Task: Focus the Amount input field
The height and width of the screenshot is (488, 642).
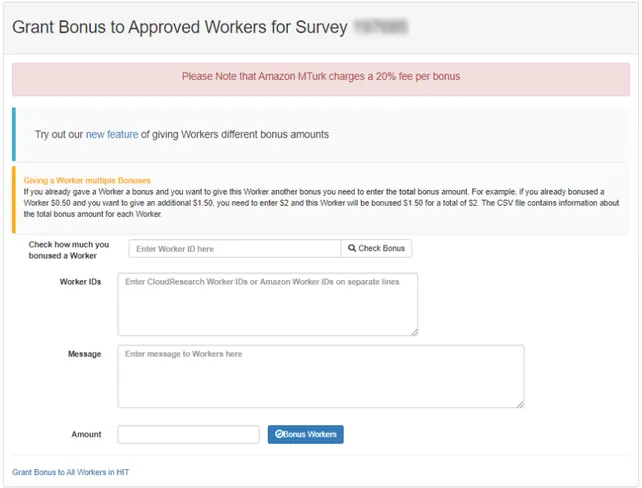Action: coord(188,434)
